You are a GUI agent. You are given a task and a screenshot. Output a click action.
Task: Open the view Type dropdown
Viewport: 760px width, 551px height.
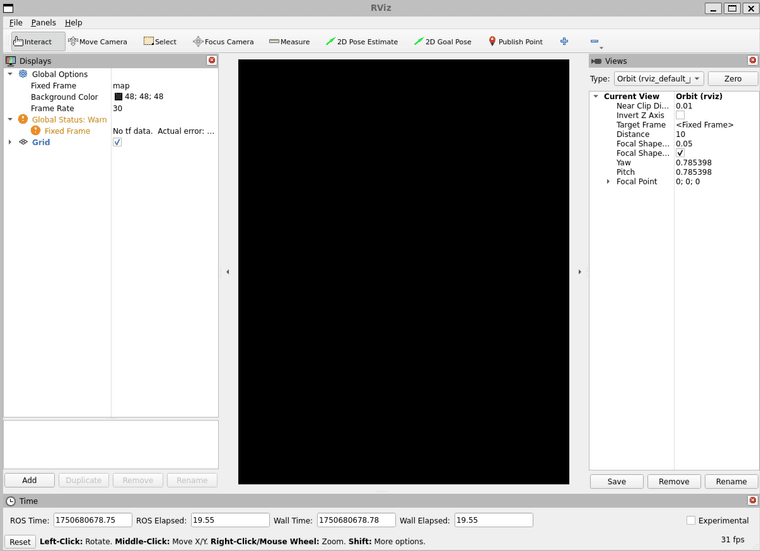pyautogui.click(x=659, y=79)
